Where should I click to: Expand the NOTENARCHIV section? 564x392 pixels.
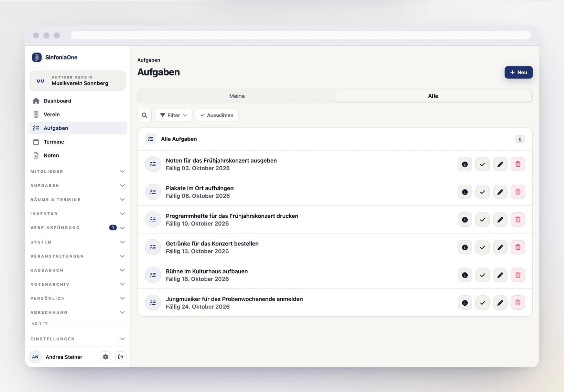(x=78, y=284)
